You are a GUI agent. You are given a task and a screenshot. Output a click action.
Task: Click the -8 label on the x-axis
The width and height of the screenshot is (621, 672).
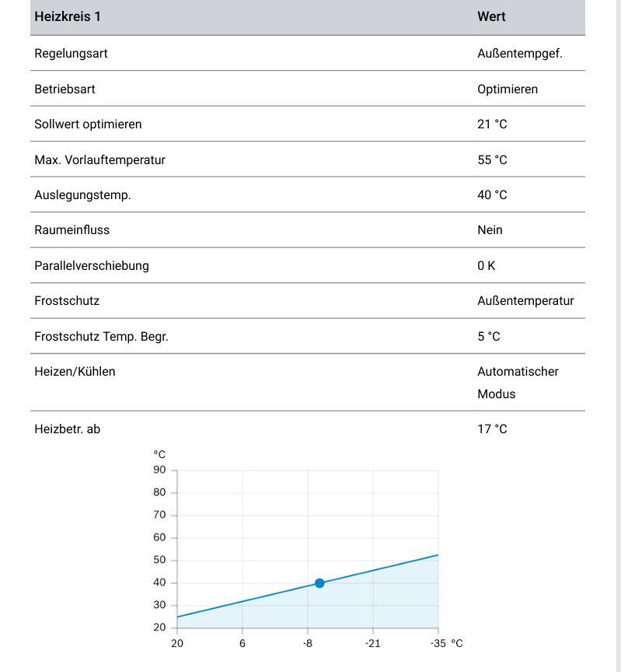(x=308, y=643)
